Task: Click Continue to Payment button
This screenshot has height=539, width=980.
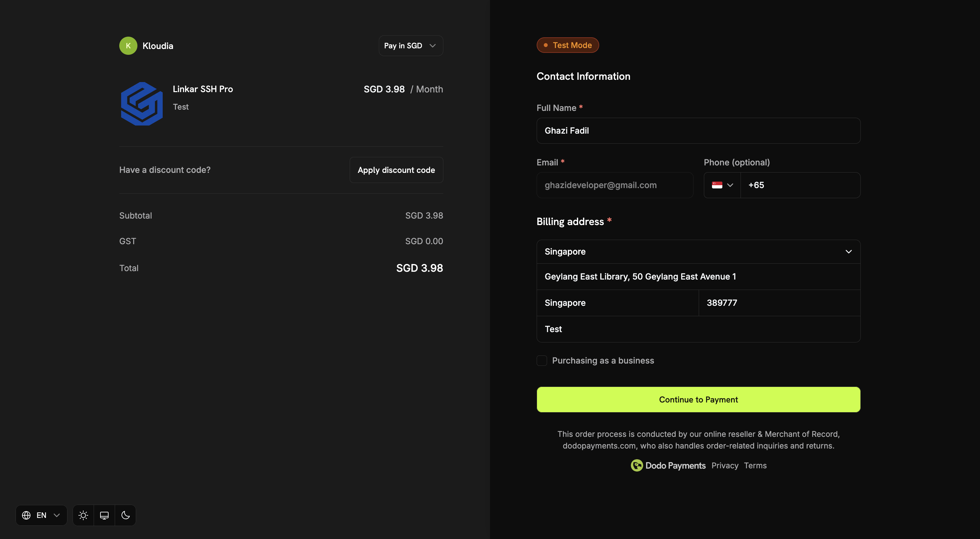Action: (x=698, y=400)
